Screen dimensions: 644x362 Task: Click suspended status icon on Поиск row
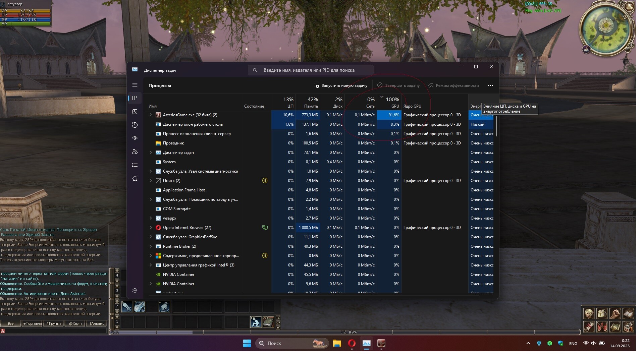tap(265, 181)
